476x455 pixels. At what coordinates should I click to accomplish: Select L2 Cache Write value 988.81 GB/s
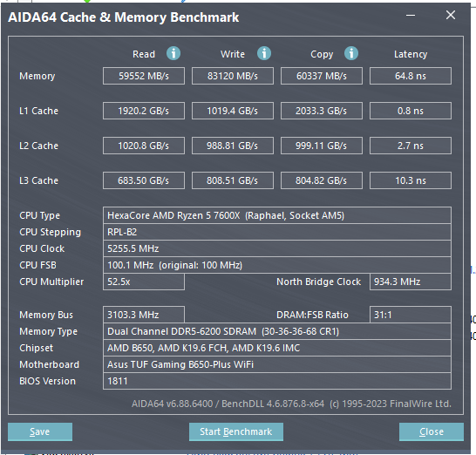point(233,146)
